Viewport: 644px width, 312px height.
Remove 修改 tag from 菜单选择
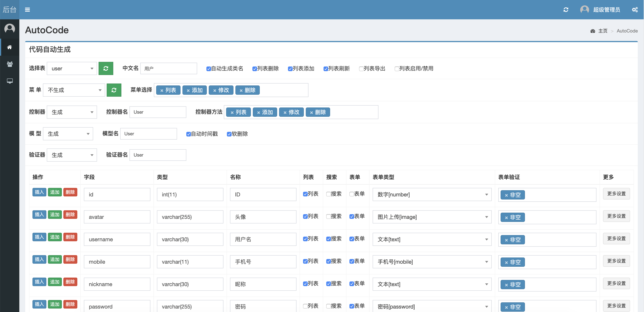point(215,90)
